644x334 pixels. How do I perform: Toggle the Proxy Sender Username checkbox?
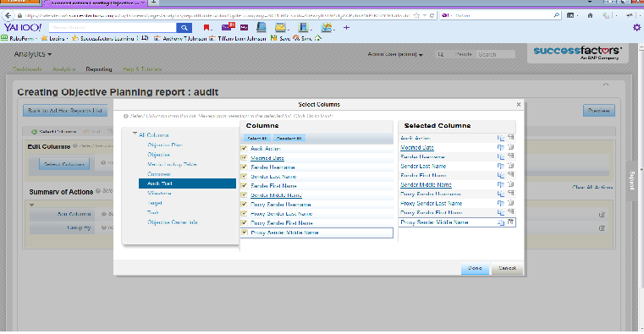point(244,204)
